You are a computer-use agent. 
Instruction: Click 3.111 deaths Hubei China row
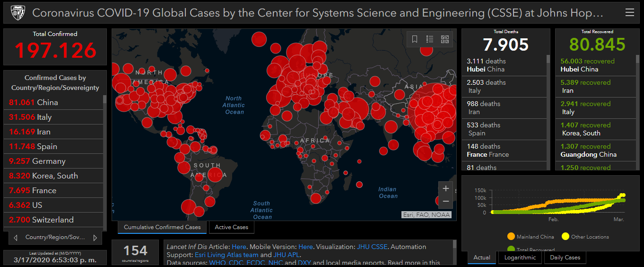tap(504, 65)
